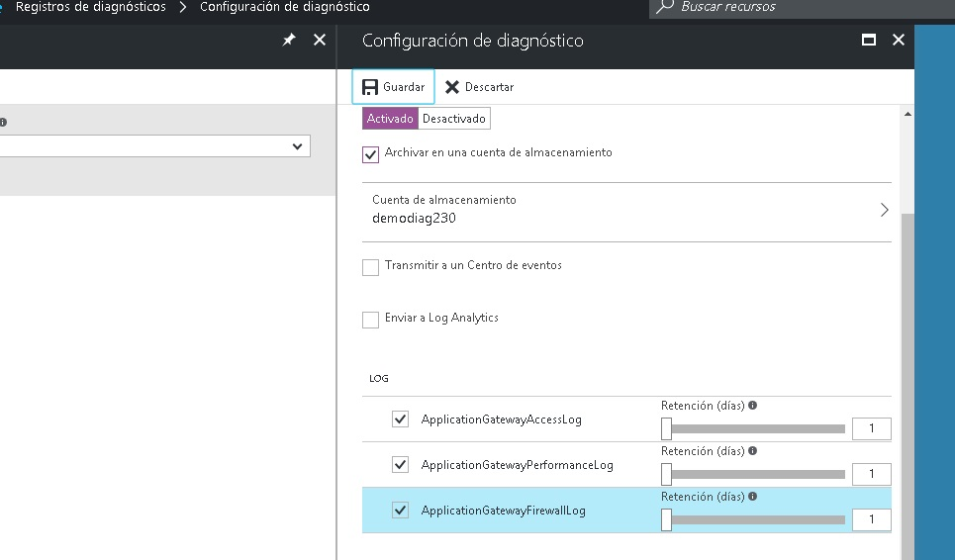Go to Registros de diagnósticos breadcrumb

90,7
